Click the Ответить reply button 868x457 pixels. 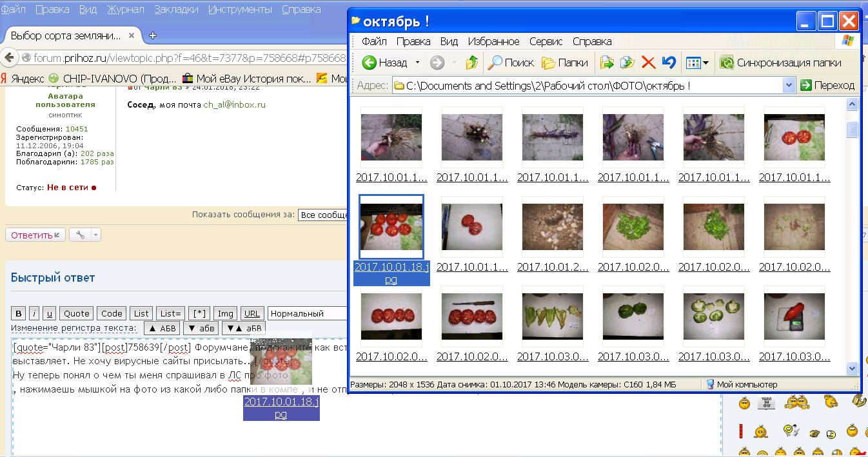(35, 235)
